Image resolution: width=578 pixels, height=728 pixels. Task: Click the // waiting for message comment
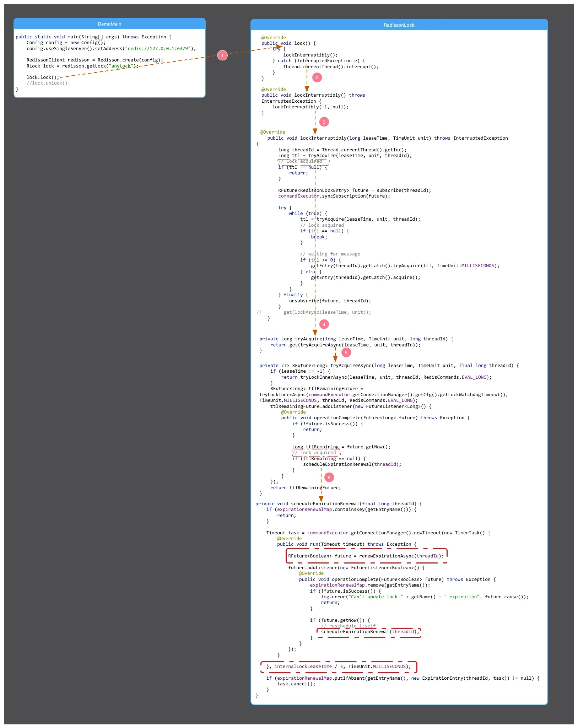pyautogui.click(x=330, y=254)
